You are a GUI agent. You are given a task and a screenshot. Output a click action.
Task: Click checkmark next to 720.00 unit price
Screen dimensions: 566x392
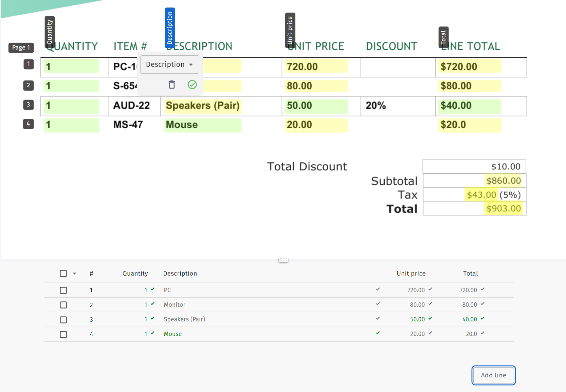click(430, 289)
